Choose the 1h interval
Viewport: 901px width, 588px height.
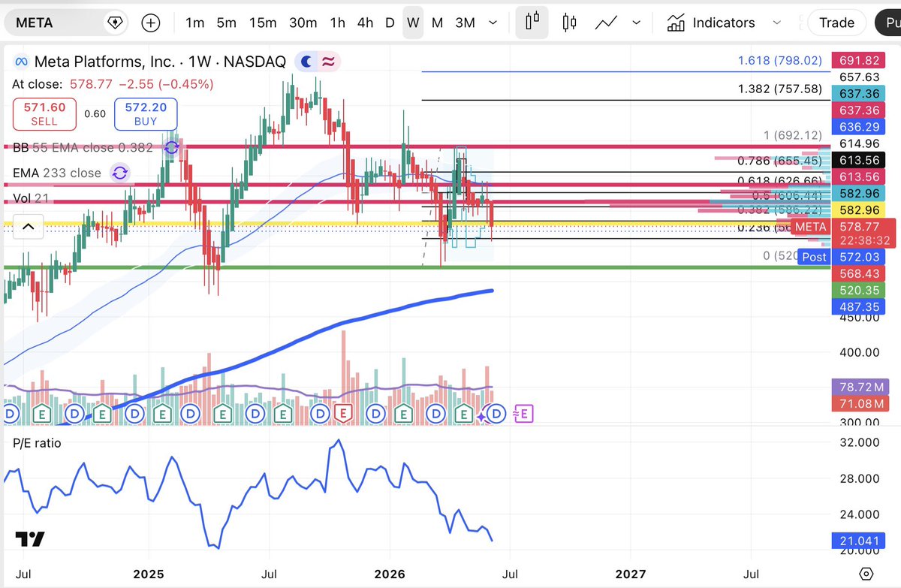click(x=337, y=23)
